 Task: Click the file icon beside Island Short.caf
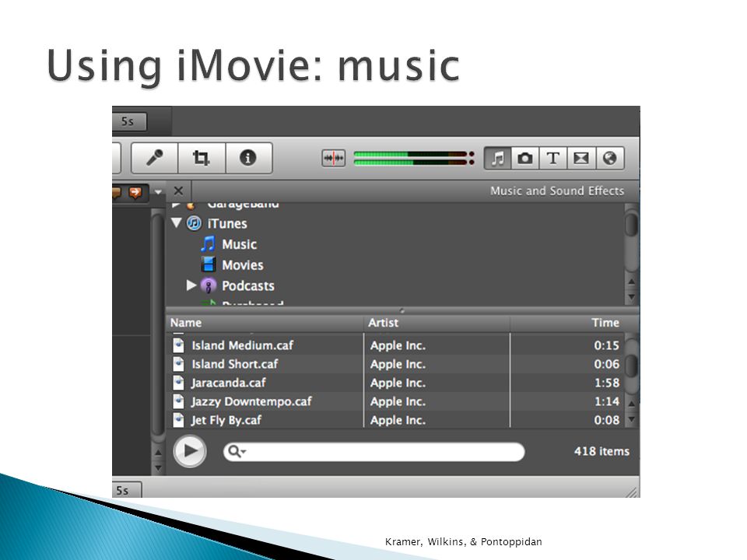coord(178,364)
